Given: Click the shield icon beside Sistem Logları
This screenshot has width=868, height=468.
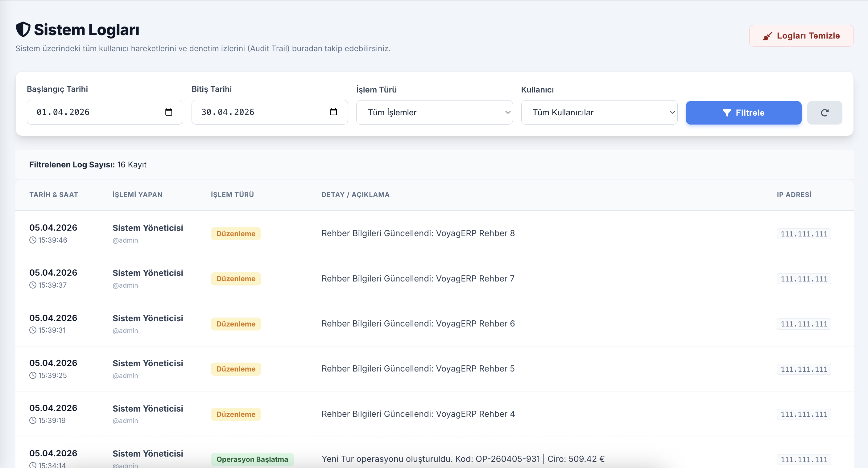Looking at the screenshot, I should click(23, 29).
